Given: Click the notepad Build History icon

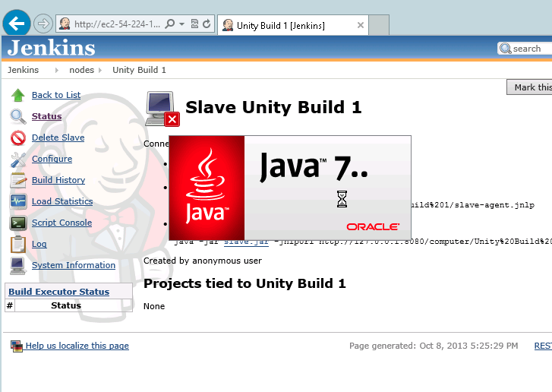Looking at the screenshot, I should tap(18, 180).
